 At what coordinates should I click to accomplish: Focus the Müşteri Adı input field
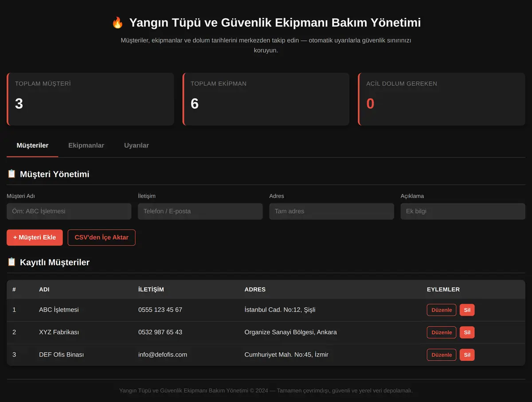[69, 211]
